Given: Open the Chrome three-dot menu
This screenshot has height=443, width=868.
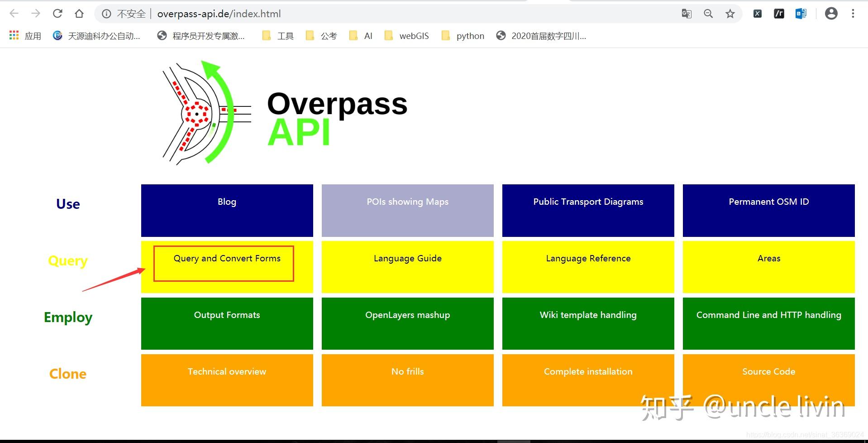Looking at the screenshot, I should coord(853,13).
